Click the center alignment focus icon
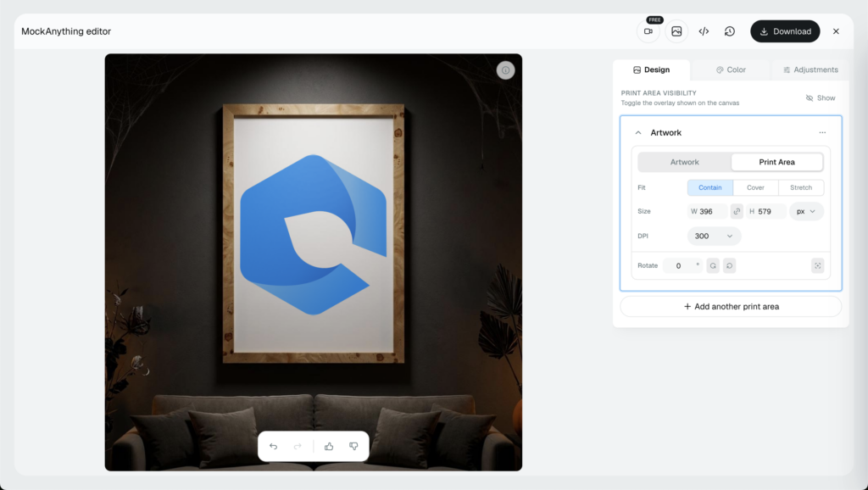The width and height of the screenshot is (868, 490). click(818, 265)
